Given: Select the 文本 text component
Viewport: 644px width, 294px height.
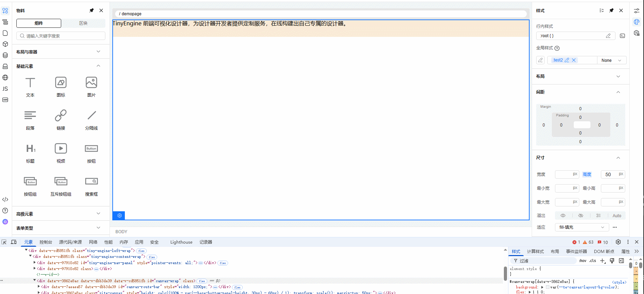Looking at the screenshot, I should click(x=30, y=87).
